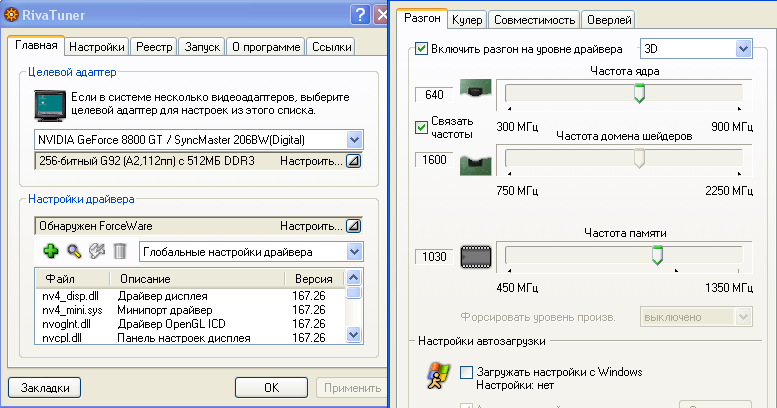
Task: Click Обнаружен ForceWare text
Action: 96,226
